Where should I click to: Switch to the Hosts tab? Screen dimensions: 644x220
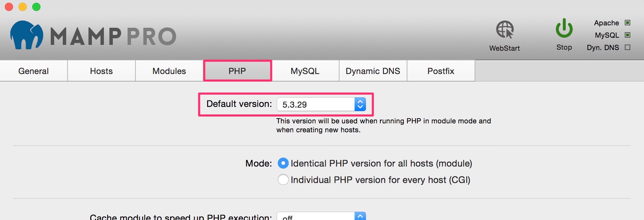click(x=102, y=71)
